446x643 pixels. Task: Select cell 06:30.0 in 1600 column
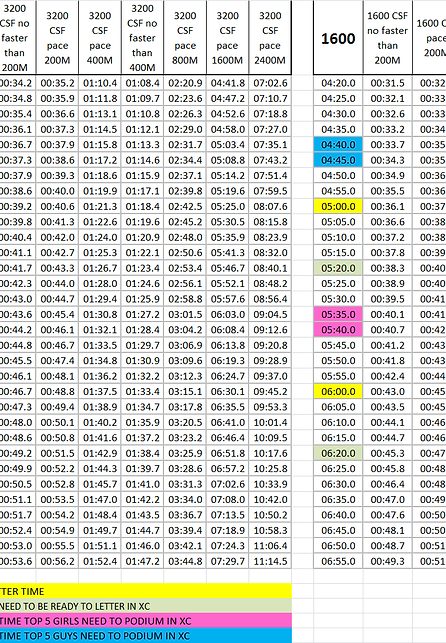[x=338, y=484]
